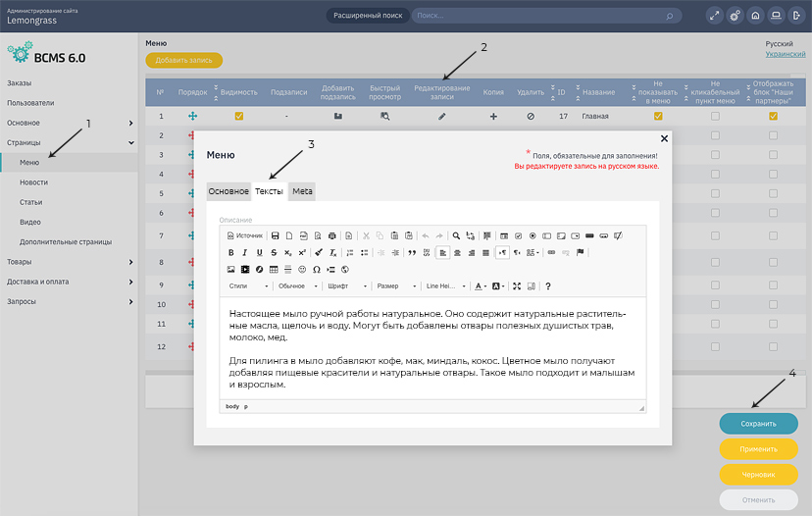
Task: Click the Источник (source) editor button
Action: [x=245, y=235]
